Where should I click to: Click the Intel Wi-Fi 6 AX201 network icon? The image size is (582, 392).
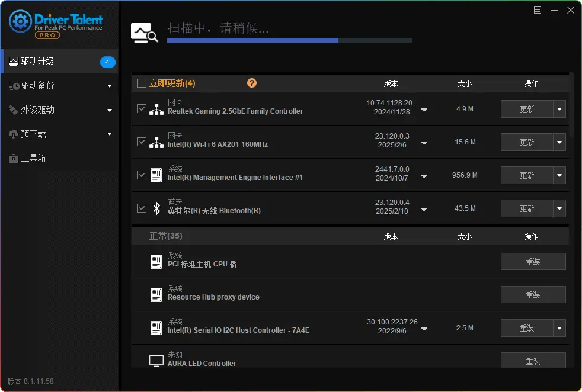point(156,142)
